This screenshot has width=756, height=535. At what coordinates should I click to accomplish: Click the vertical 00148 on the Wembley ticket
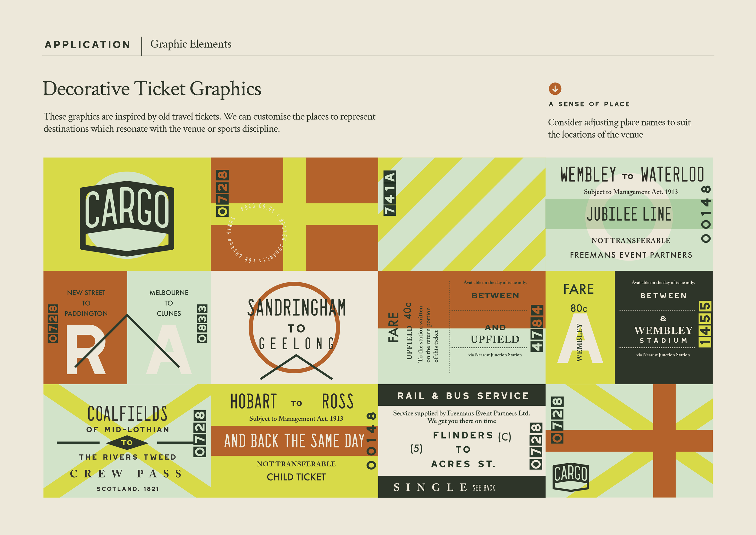tap(705, 214)
